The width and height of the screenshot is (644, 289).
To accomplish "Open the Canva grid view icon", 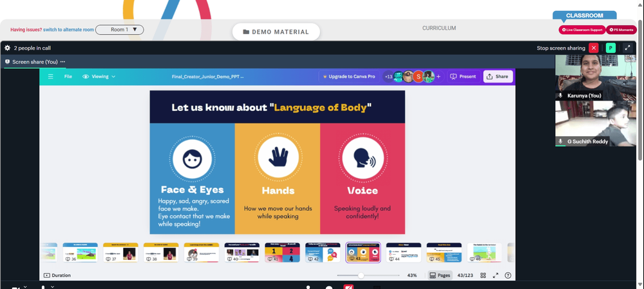I will (x=483, y=275).
